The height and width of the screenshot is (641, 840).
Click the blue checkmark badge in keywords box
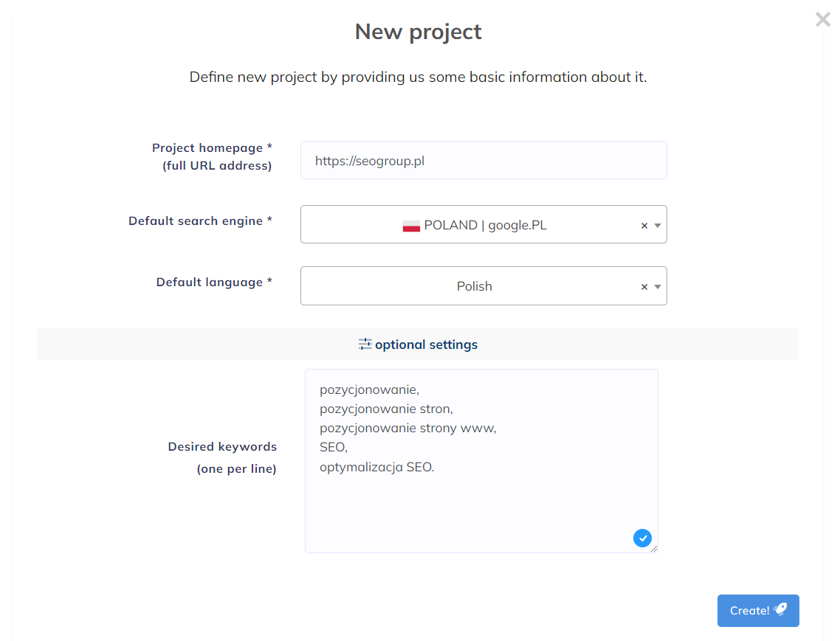(x=642, y=538)
